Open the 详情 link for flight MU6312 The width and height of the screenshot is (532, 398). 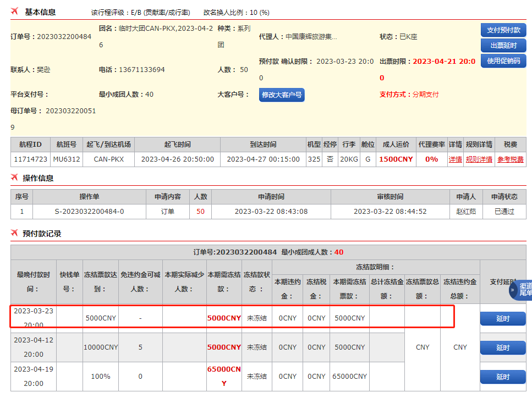[455, 159]
